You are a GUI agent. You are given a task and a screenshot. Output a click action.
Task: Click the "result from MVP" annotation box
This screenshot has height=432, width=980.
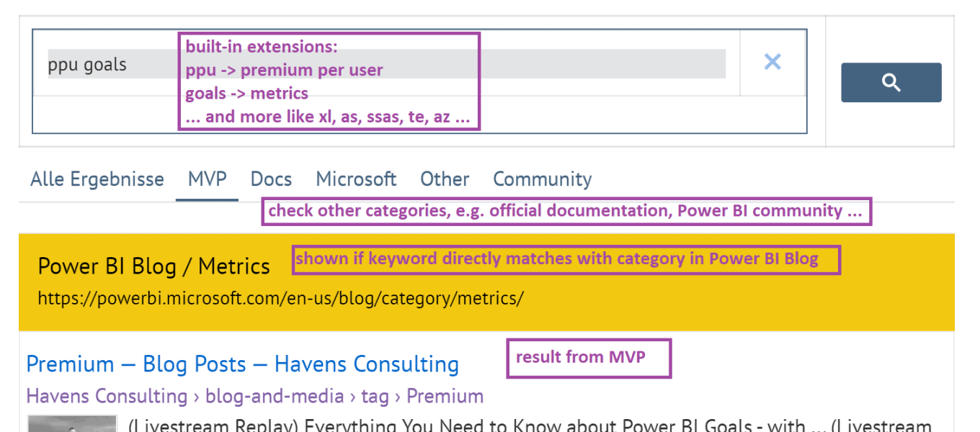589,358
